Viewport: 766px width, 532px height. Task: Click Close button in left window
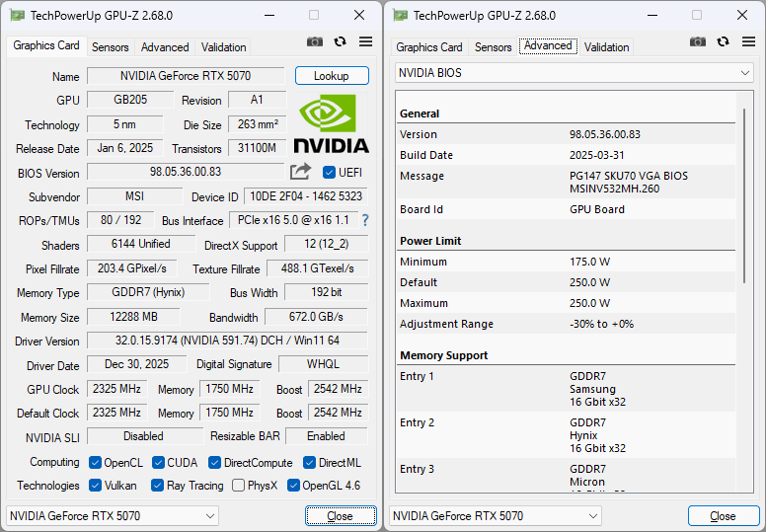click(x=341, y=516)
